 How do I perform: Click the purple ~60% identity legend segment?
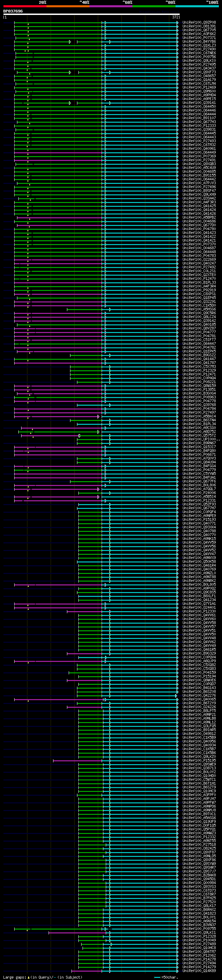pos(111,7)
